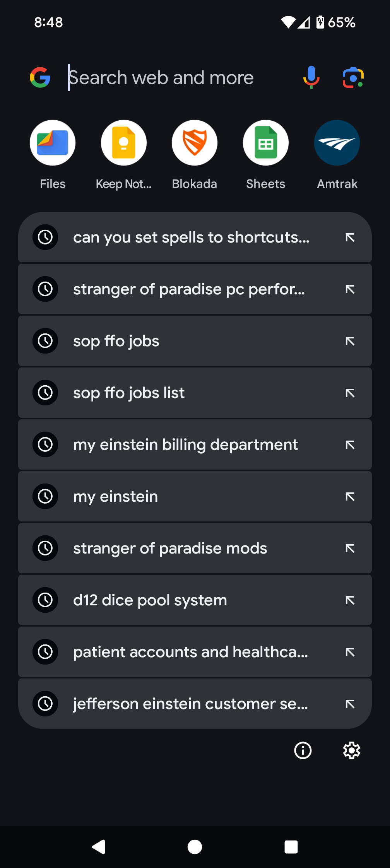The image size is (390, 868).
Task: Tap the voice search microphone icon
Action: pos(311,77)
